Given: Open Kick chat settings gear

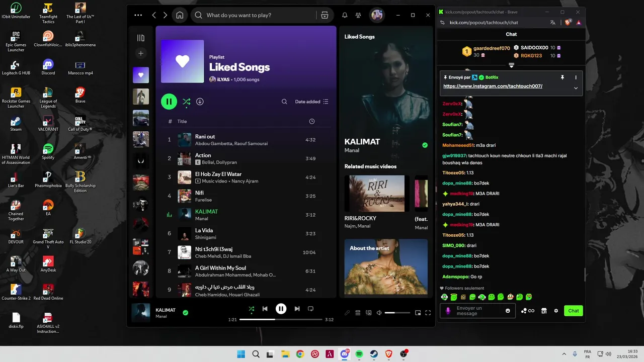Looking at the screenshot, I should [x=556, y=311].
